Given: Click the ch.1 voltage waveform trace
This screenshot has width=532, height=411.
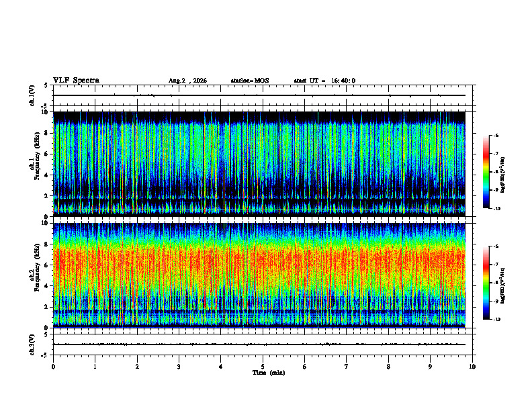Looking at the screenshot, I should 259,95.
